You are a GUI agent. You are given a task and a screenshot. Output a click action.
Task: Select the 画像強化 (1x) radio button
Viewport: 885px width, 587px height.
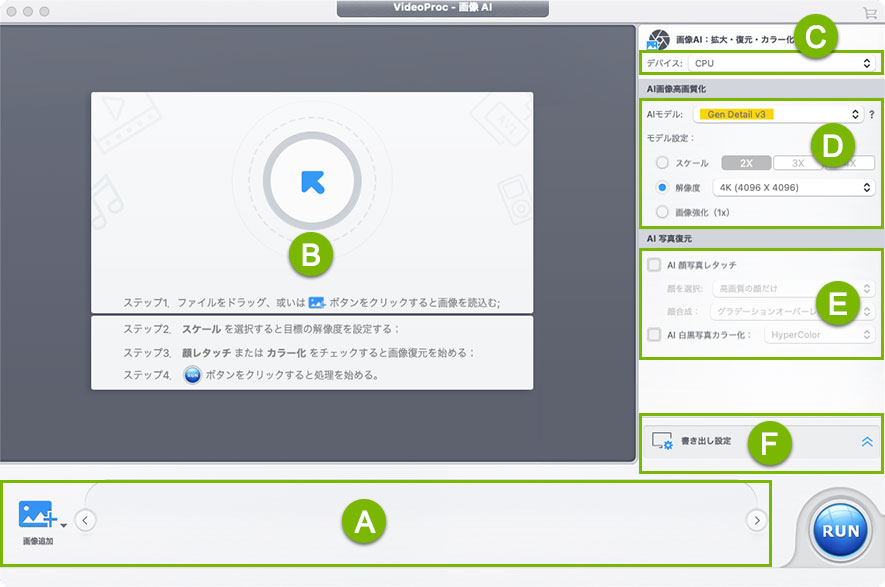click(662, 212)
